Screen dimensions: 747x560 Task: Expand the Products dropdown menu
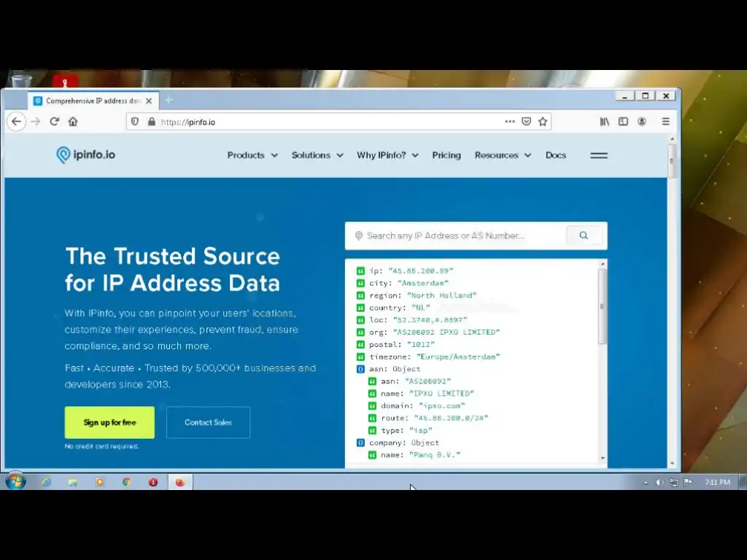[x=252, y=155]
